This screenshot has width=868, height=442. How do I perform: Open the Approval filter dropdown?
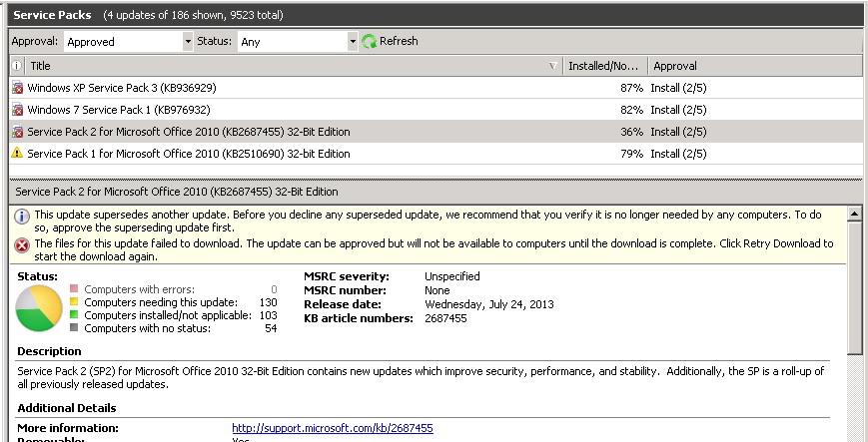click(x=188, y=42)
